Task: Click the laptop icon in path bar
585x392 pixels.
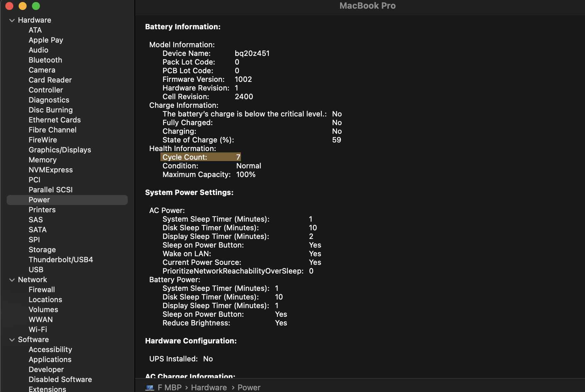Action: [x=150, y=388]
